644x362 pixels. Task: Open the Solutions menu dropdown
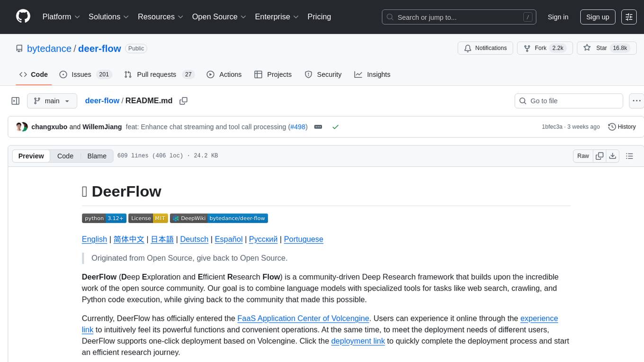[x=109, y=17]
